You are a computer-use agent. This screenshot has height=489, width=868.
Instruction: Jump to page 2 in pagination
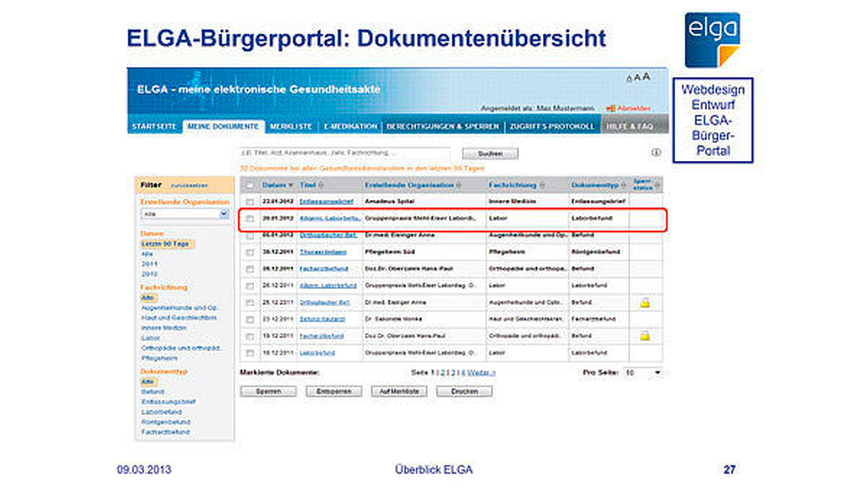point(442,373)
